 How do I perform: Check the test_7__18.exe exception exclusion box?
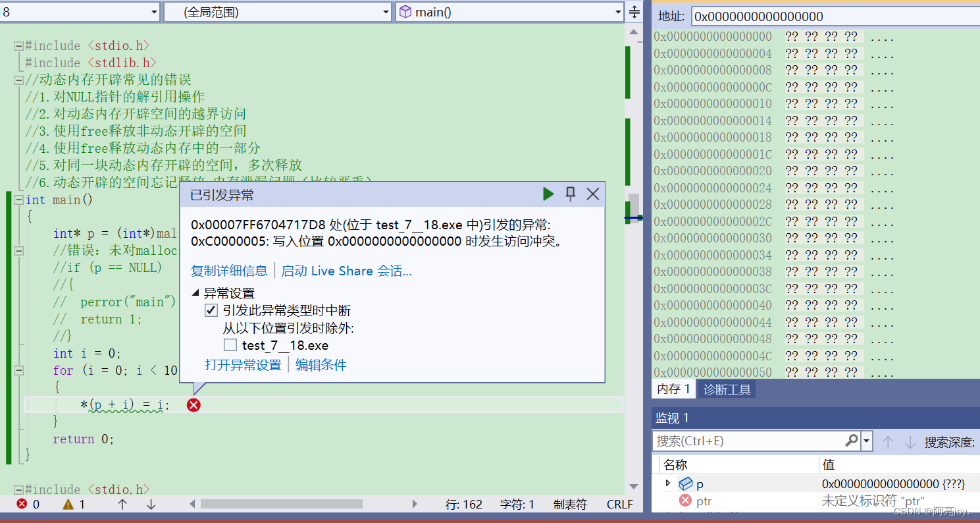click(230, 344)
